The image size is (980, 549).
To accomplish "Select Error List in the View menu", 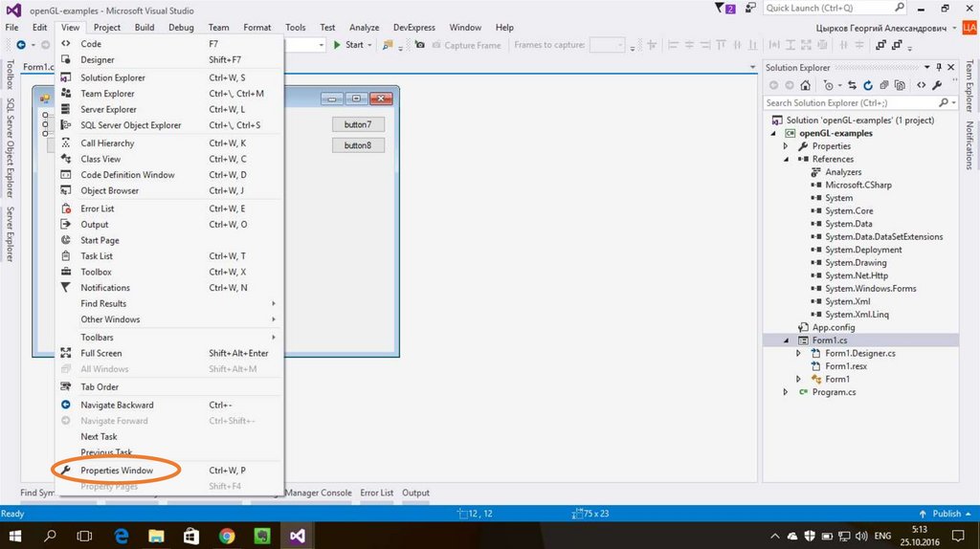I will pos(97,209).
